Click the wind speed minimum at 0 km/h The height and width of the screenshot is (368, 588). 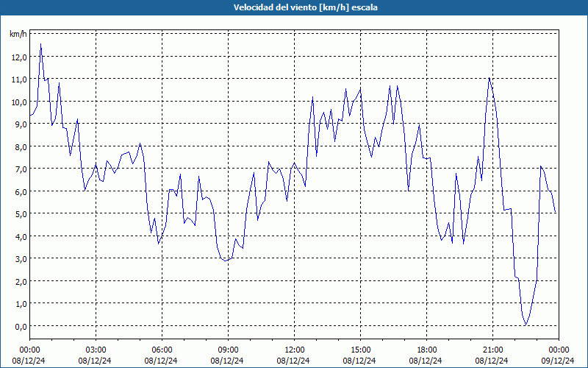526,325
